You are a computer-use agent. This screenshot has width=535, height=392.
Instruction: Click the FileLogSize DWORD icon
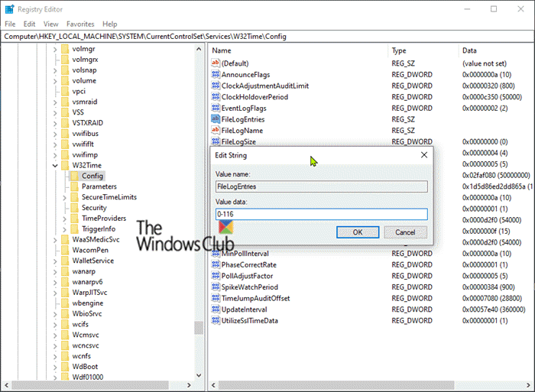click(216, 141)
